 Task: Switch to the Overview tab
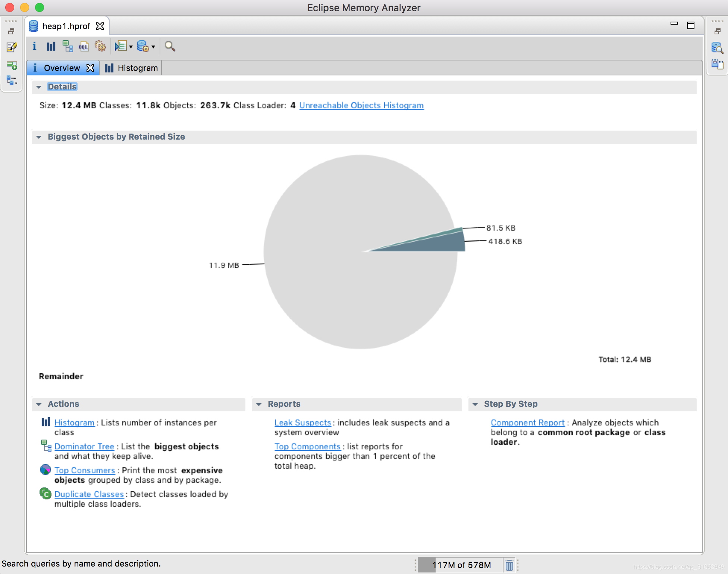pyautogui.click(x=62, y=68)
